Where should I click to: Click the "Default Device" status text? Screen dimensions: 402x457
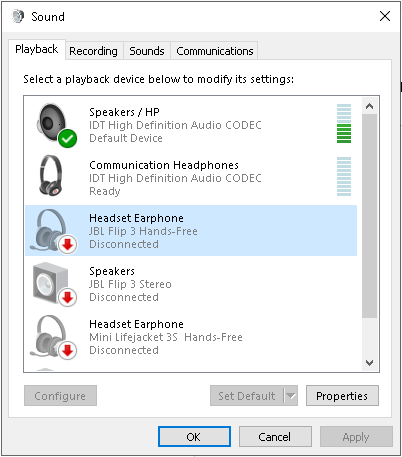pos(126,138)
